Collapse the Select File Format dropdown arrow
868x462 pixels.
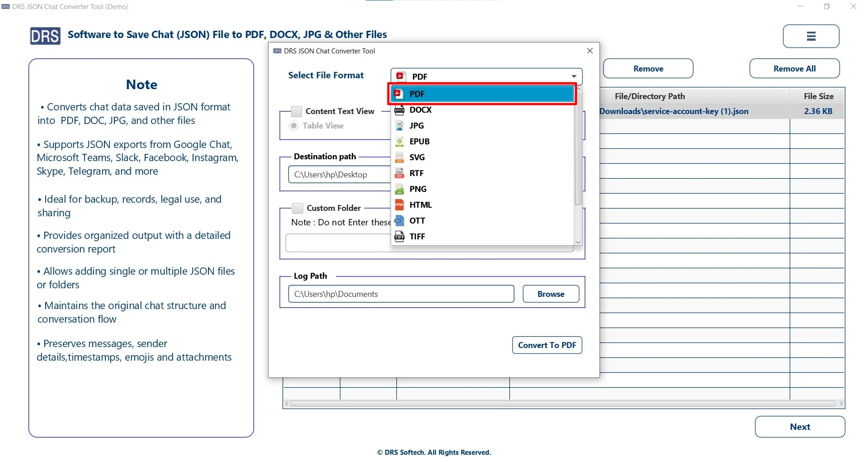[x=574, y=76]
